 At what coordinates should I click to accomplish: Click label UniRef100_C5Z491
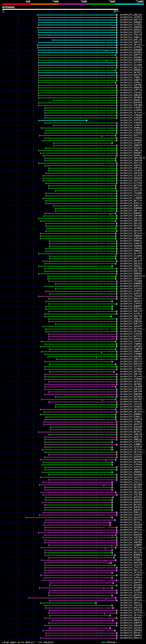[131, 93]
